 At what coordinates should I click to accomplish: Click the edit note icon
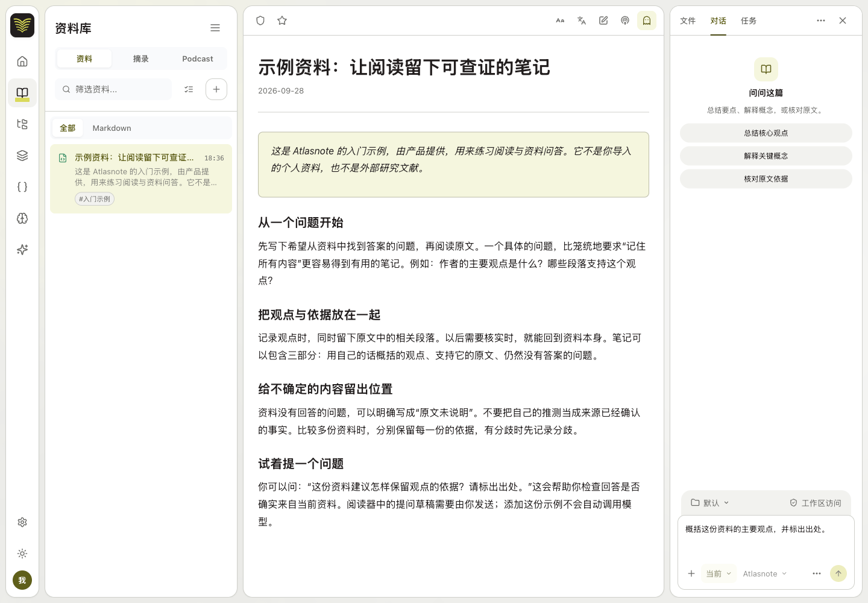(x=603, y=21)
